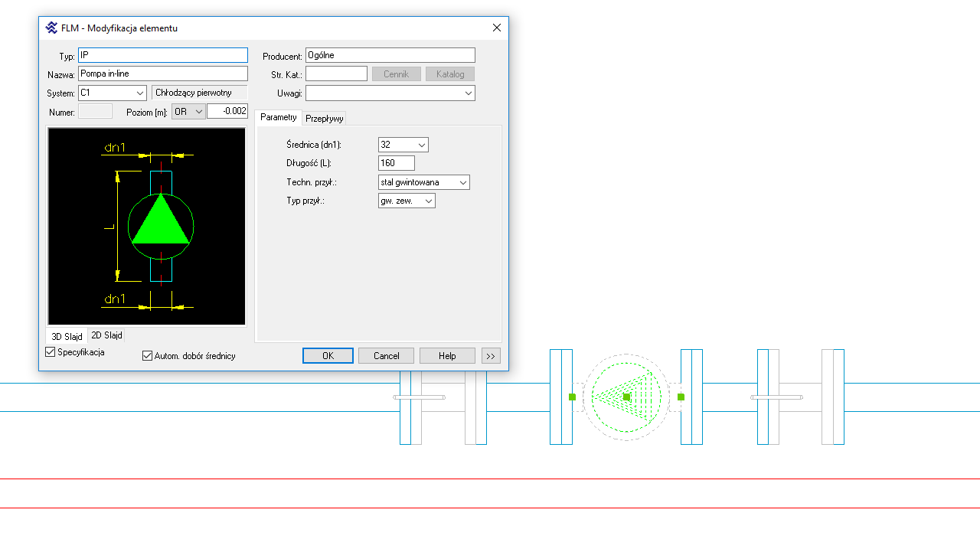Viewport: 980px width, 539px height.
Task: Click the FLM application icon in title bar
Action: tap(51, 28)
